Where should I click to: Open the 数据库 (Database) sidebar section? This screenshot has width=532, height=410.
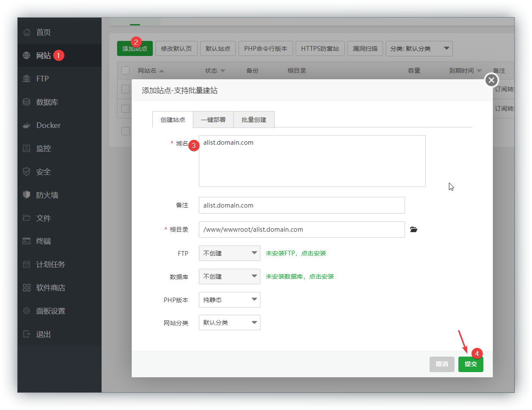pos(47,102)
